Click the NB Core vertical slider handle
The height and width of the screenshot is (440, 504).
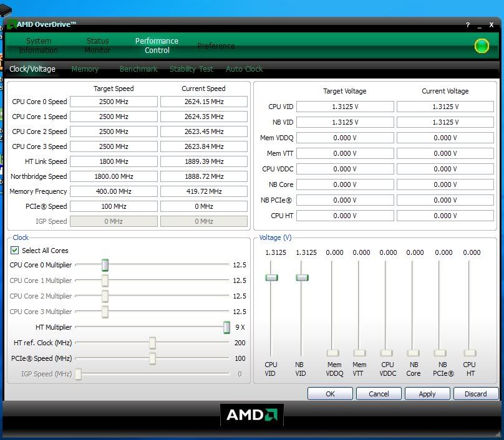point(413,353)
